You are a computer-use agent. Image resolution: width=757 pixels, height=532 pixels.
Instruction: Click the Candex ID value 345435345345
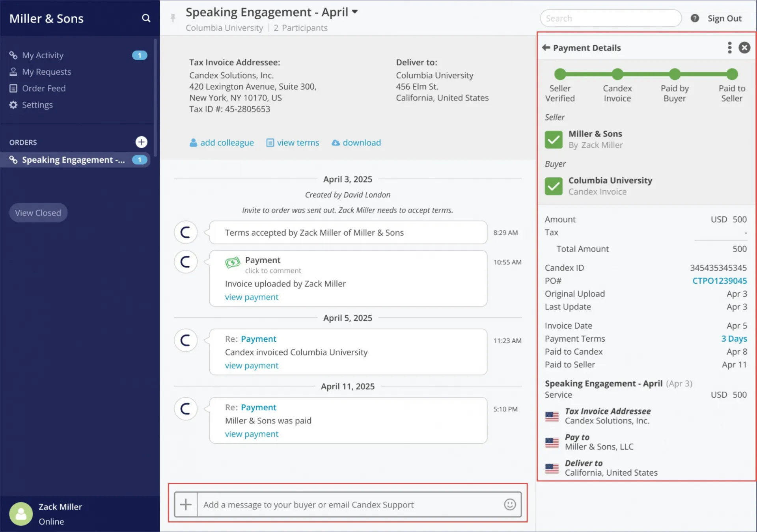pyautogui.click(x=718, y=268)
